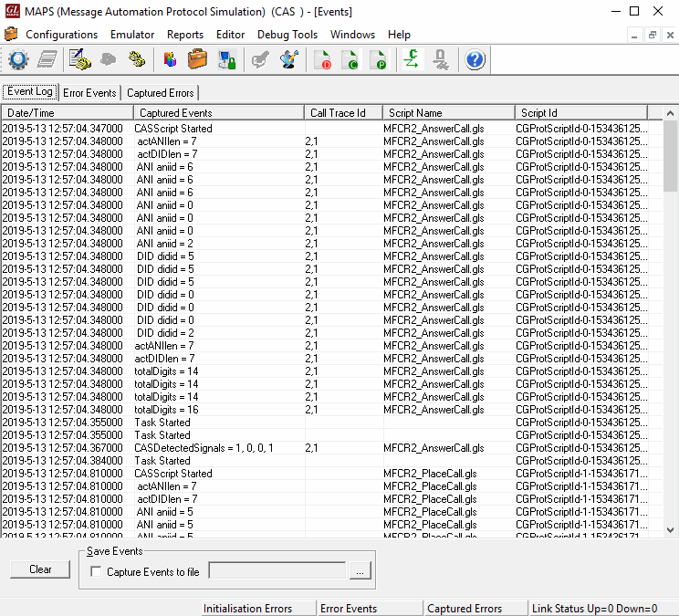The image size is (679, 616).
Task: Click the scrollbar down arrow
Action: tap(670, 530)
